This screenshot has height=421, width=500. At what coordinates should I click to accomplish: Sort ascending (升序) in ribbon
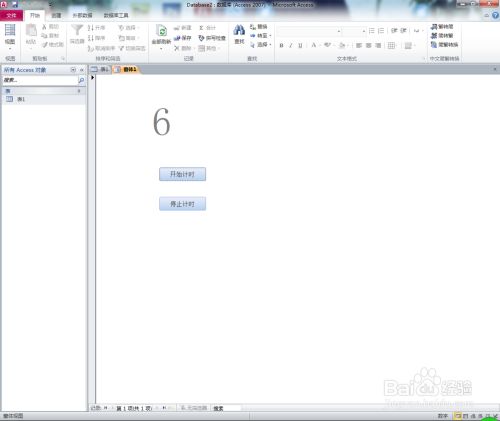pyautogui.click(x=96, y=28)
